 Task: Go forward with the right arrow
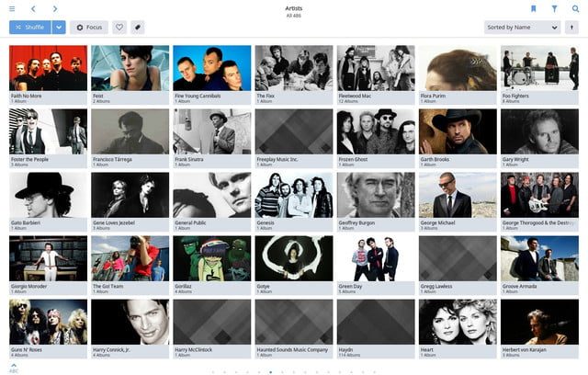(x=55, y=8)
